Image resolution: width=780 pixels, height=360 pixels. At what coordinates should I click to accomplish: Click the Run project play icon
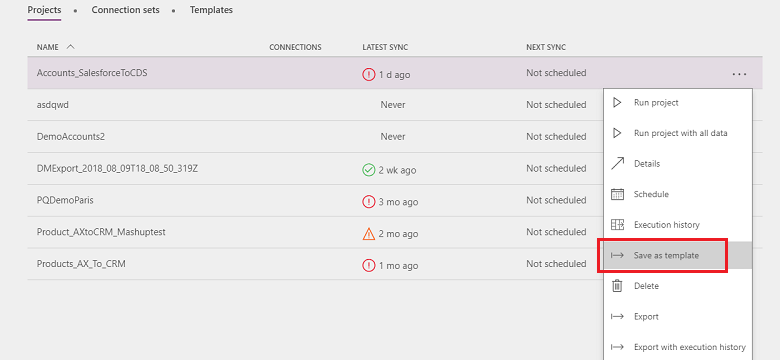tap(617, 103)
